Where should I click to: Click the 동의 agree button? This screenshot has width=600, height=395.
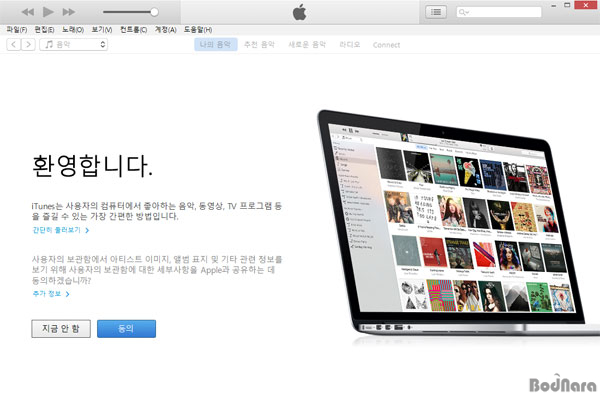pyautogui.click(x=126, y=329)
